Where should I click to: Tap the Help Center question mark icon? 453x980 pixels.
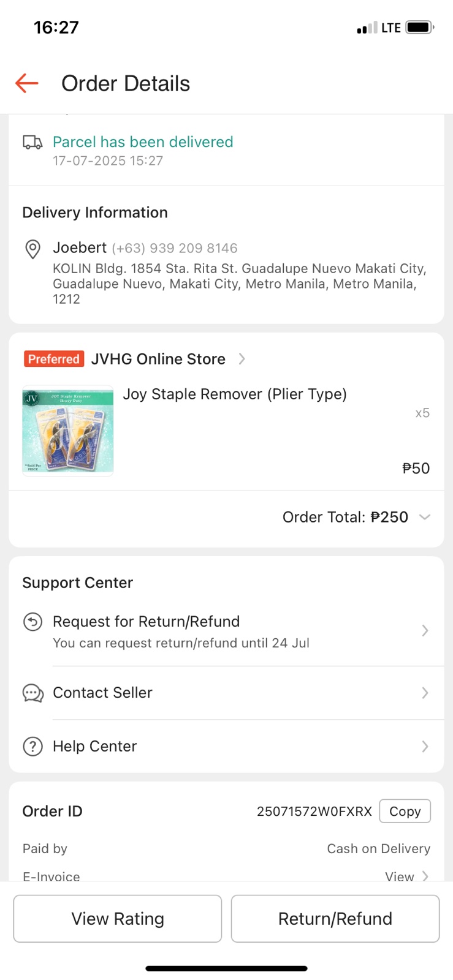coord(32,747)
